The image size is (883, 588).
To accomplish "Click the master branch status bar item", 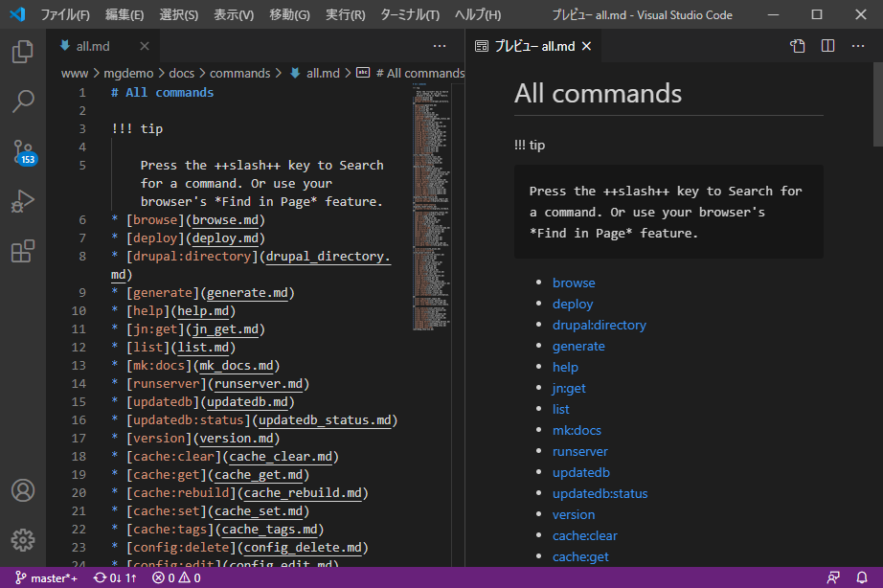I will click(47, 578).
